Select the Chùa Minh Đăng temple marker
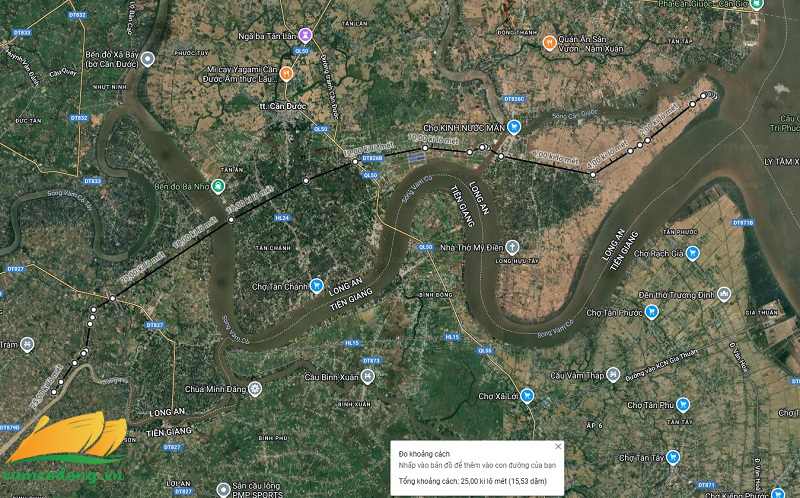The height and width of the screenshot is (498, 800). pyautogui.click(x=255, y=389)
